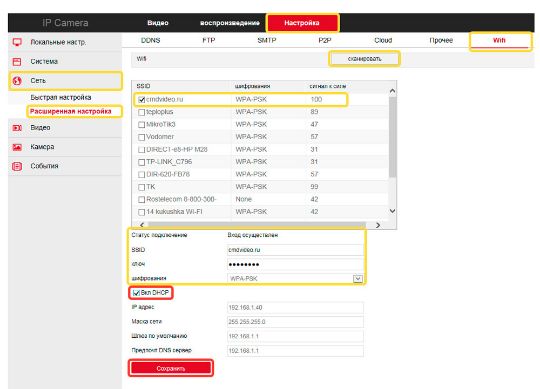The height and width of the screenshot is (389, 540).
Task: Check the TK network checkbox
Action: 141,187
